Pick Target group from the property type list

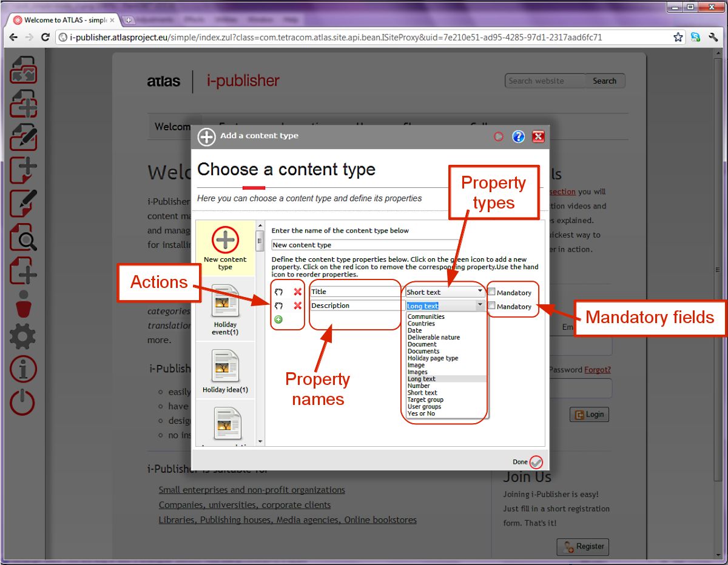click(x=425, y=400)
